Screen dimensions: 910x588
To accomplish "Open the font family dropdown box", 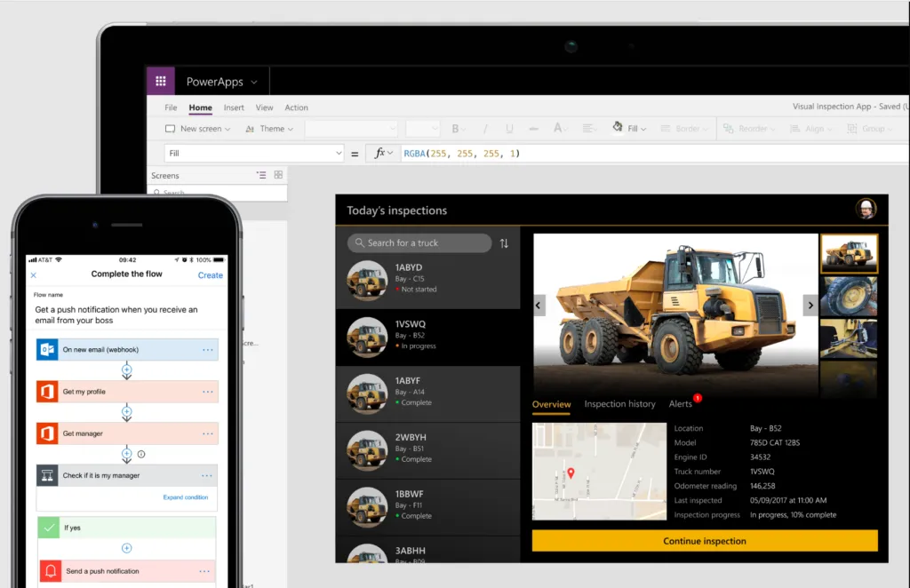I will tap(351, 129).
